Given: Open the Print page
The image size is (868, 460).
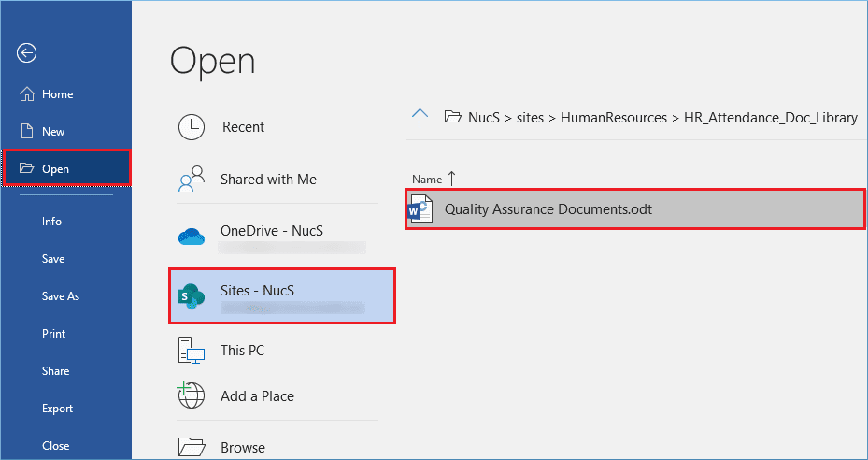Looking at the screenshot, I should pos(53,334).
